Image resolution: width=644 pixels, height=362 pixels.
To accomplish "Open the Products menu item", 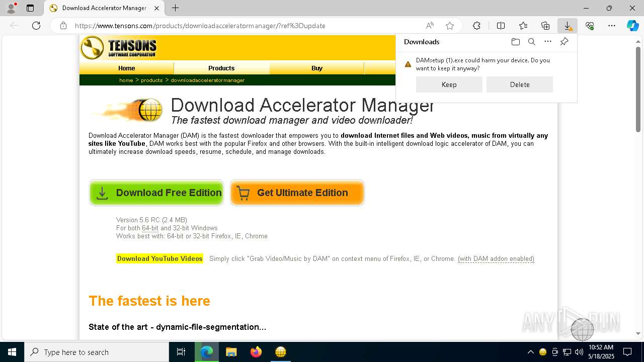I will (x=221, y=68).
